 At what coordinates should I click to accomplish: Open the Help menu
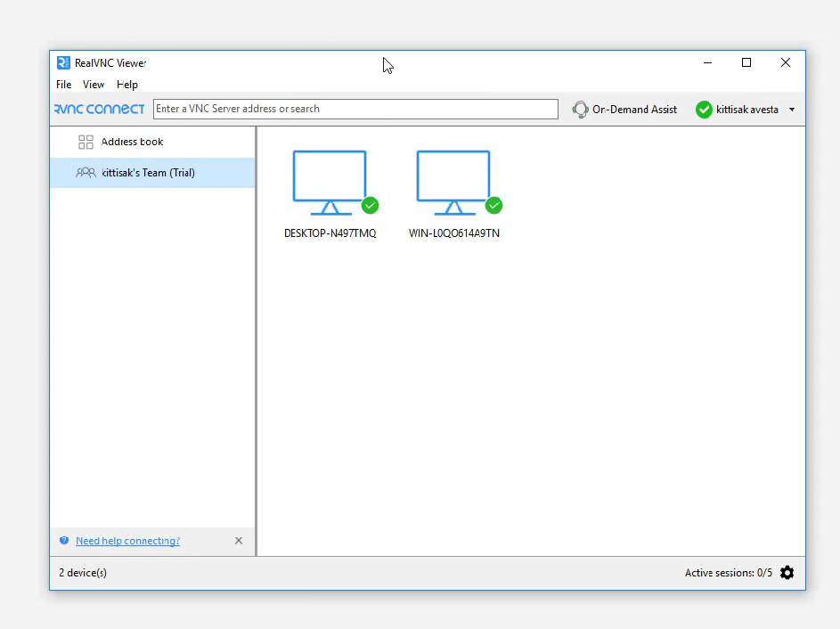127,85
